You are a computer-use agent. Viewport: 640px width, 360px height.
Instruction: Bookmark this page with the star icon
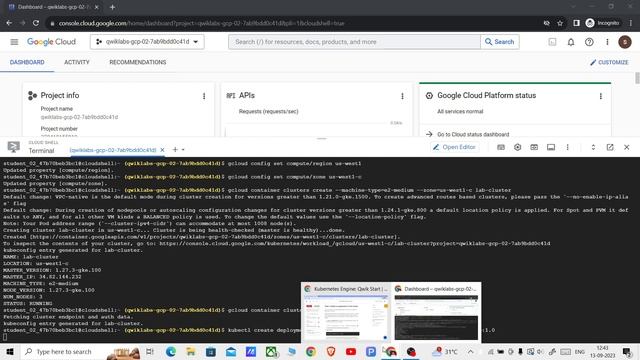click(x=560, y=23)
